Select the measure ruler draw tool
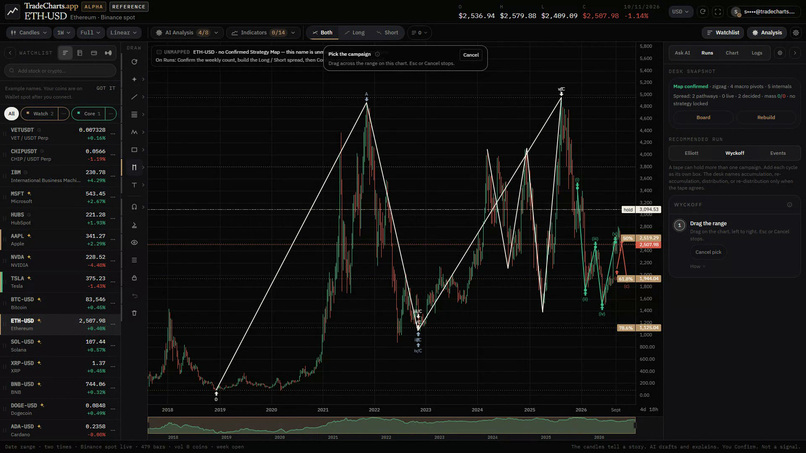 click(x=134, y=225)
